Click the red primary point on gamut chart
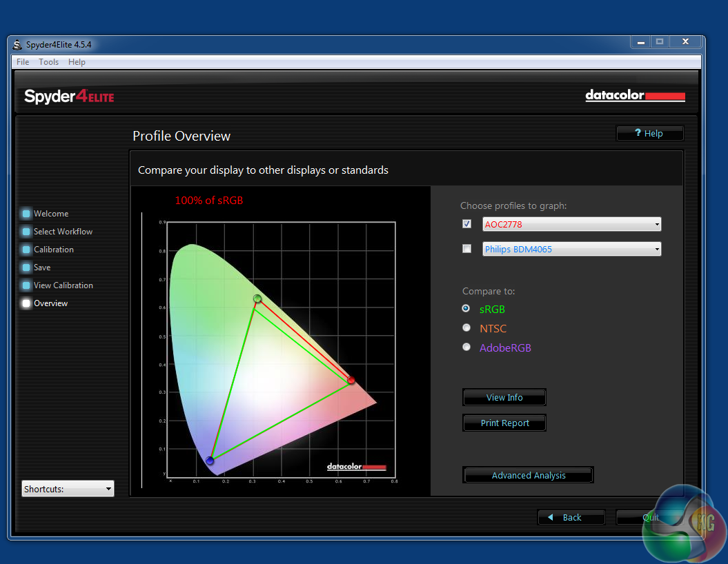728x564 pixels. 351,381
